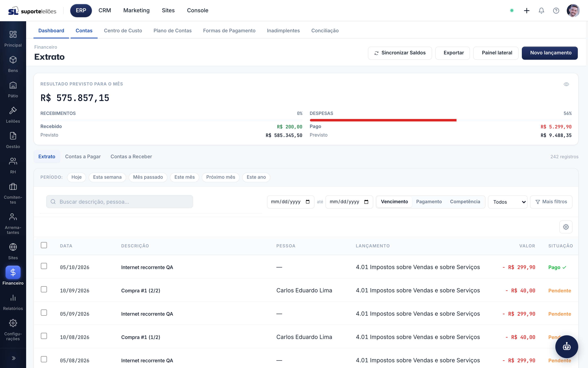Viewport: 588px width, 368px height.
Task: Switch to CRM module
Action: pos(105,10)
